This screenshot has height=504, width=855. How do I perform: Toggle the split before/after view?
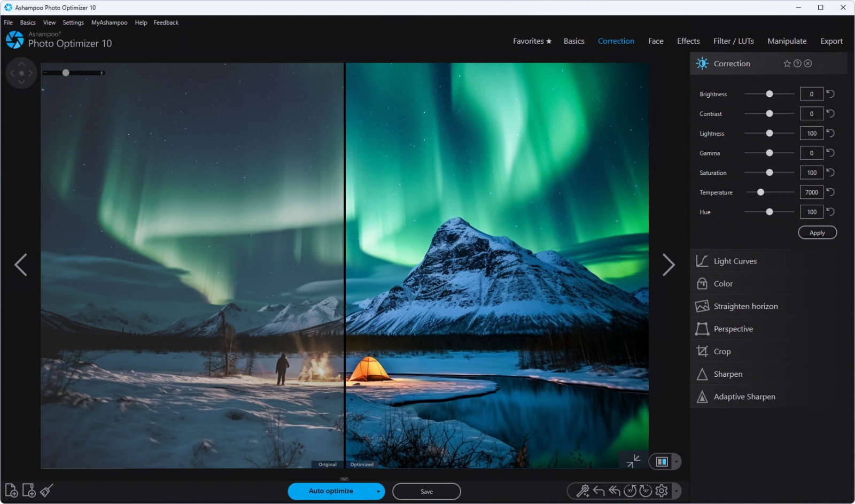point(662,461)
